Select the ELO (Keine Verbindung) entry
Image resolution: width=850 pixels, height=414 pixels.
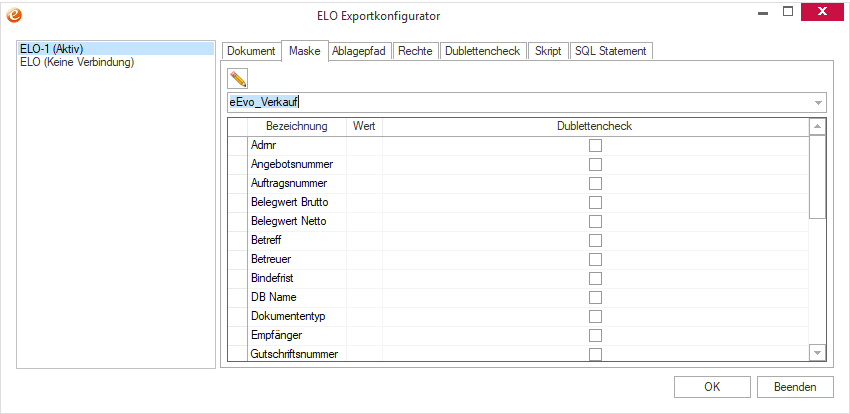(x=77, y=62)
